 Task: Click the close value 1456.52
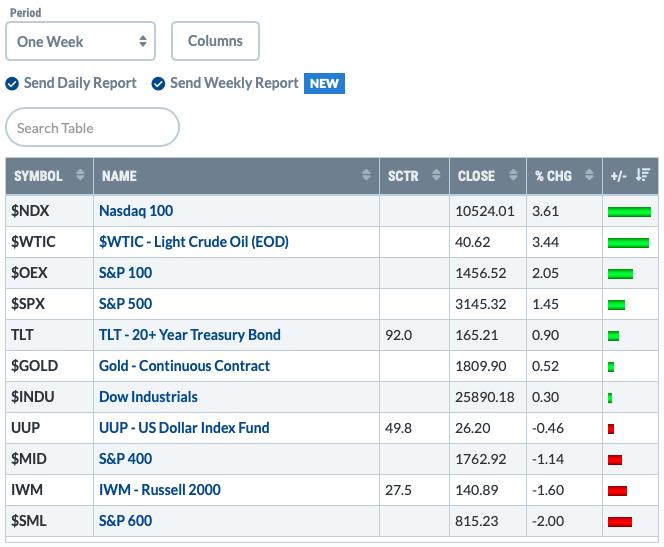pos(481,273)
